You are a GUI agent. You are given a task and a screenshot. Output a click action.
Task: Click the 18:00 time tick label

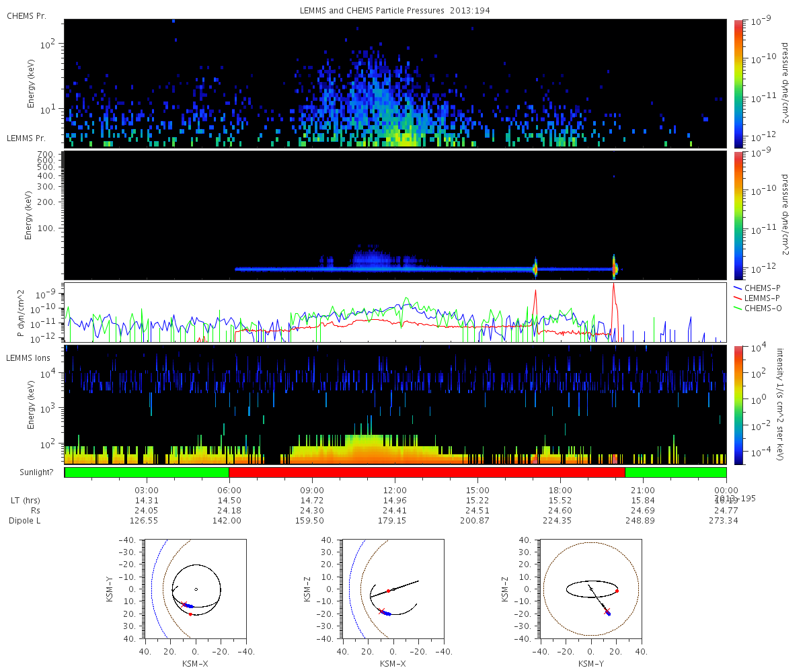click(560, 491)
